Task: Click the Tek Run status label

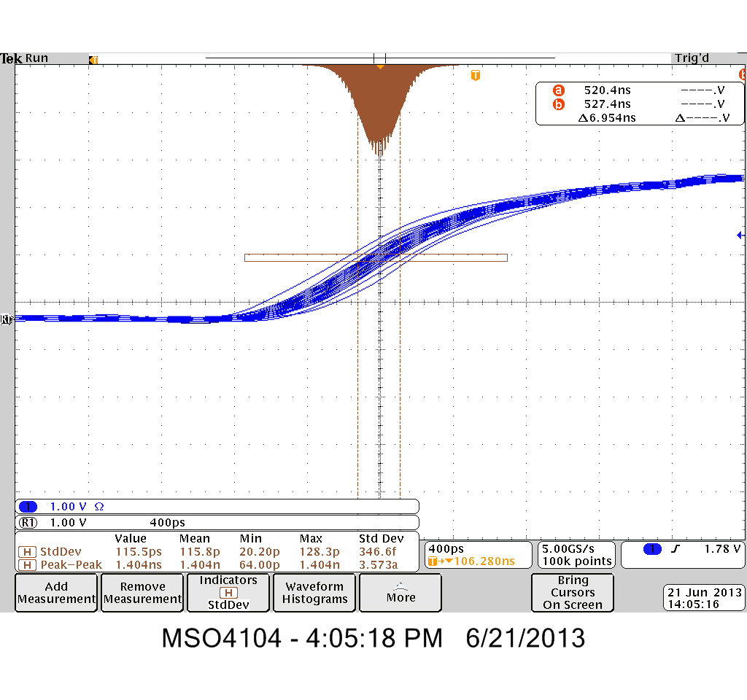Action: (24, 58)
